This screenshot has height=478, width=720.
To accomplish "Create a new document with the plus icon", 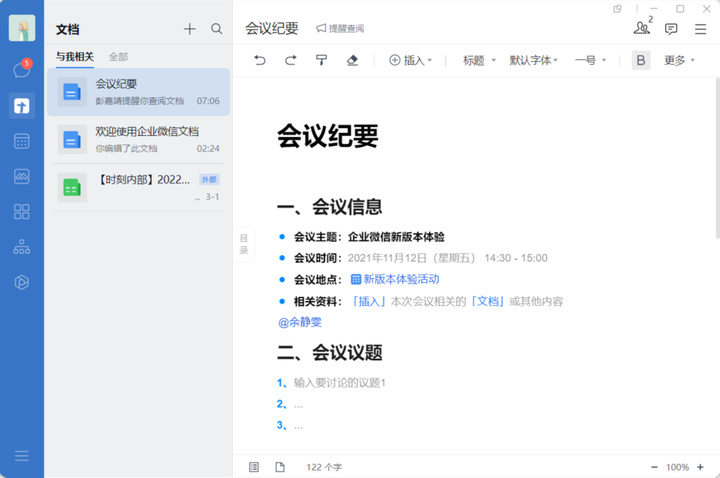I will [x=190, y=29].
